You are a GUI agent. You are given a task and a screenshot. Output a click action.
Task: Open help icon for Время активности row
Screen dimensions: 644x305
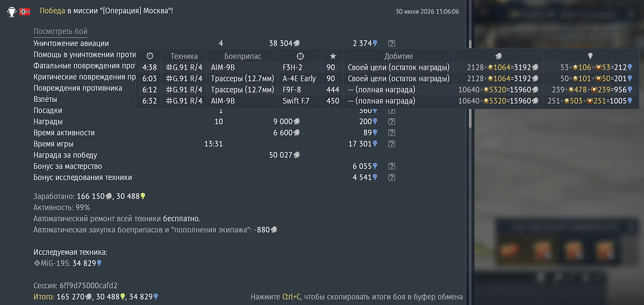[x=392, y=133]
